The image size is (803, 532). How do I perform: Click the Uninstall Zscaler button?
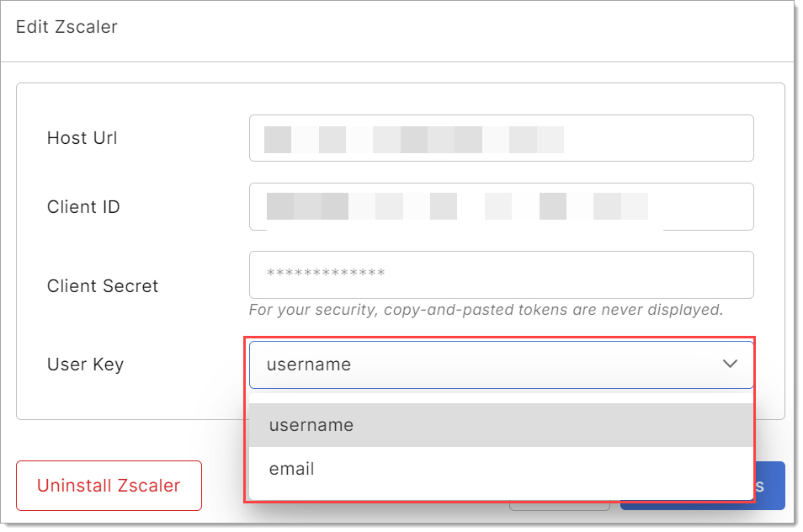109,486
